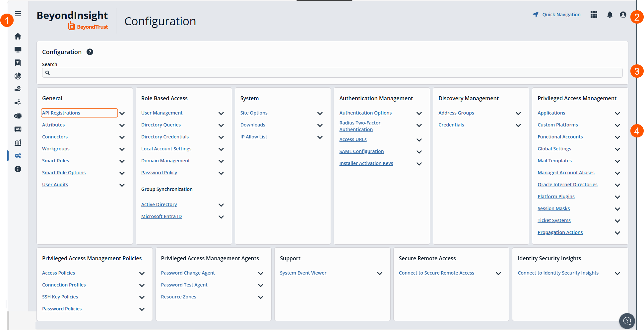The width and height of the screenshot is (644, 330).
Task: Expand the Downloads chevron
Action: [320, 125]
